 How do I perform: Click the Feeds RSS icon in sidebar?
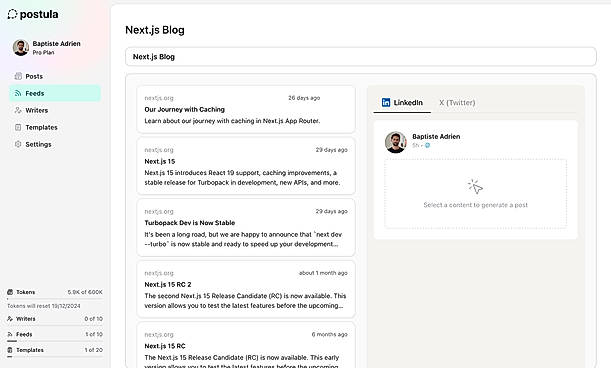pos(18,93)
